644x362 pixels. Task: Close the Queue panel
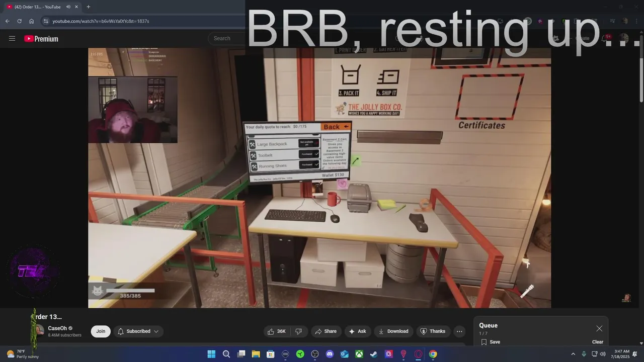599,328
